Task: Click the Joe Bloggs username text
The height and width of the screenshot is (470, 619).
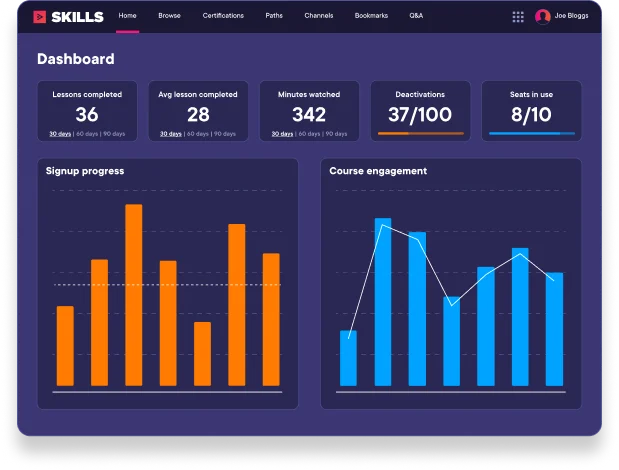Action: pyautogui.click(x=572, y=17)
